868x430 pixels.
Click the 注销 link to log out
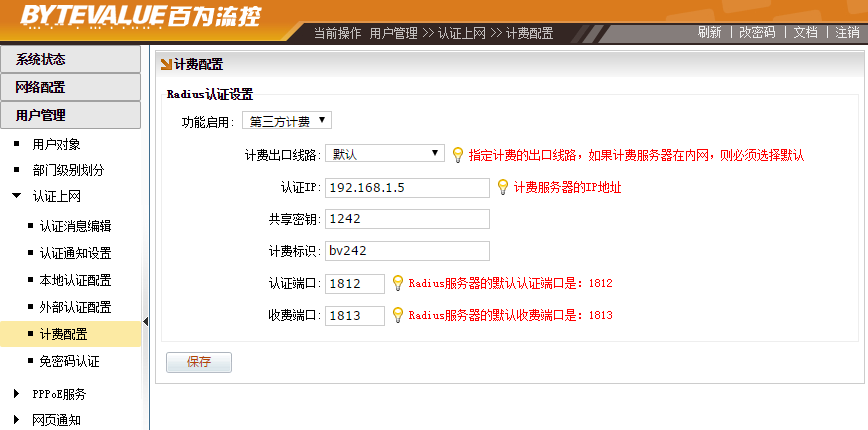pos(846,32)
